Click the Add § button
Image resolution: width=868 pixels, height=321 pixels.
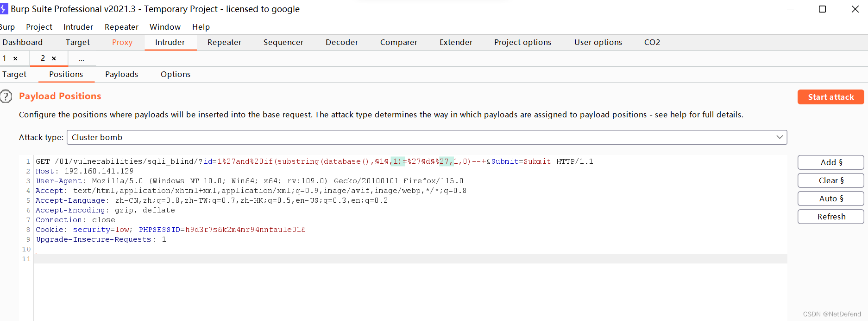(830, 162)
